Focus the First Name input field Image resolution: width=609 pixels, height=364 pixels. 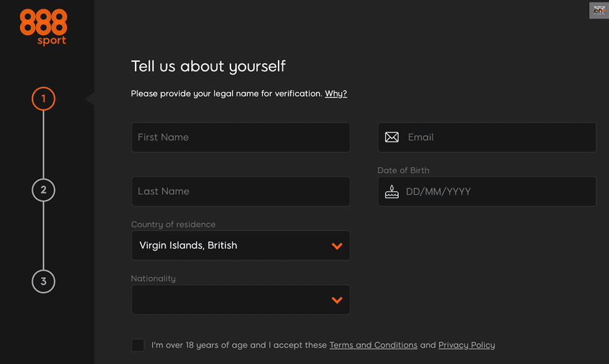240,137
